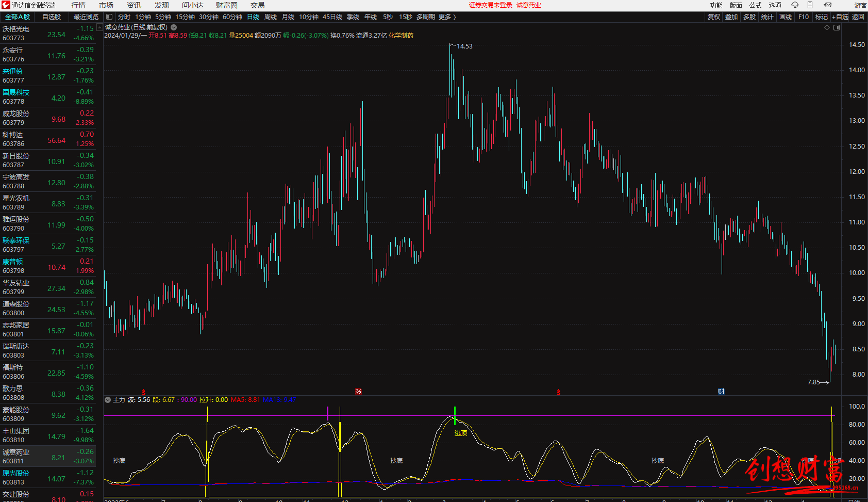Select the 多周期 view
The image size is (868, 502).
pyautogui.click(x=426, y=17)
